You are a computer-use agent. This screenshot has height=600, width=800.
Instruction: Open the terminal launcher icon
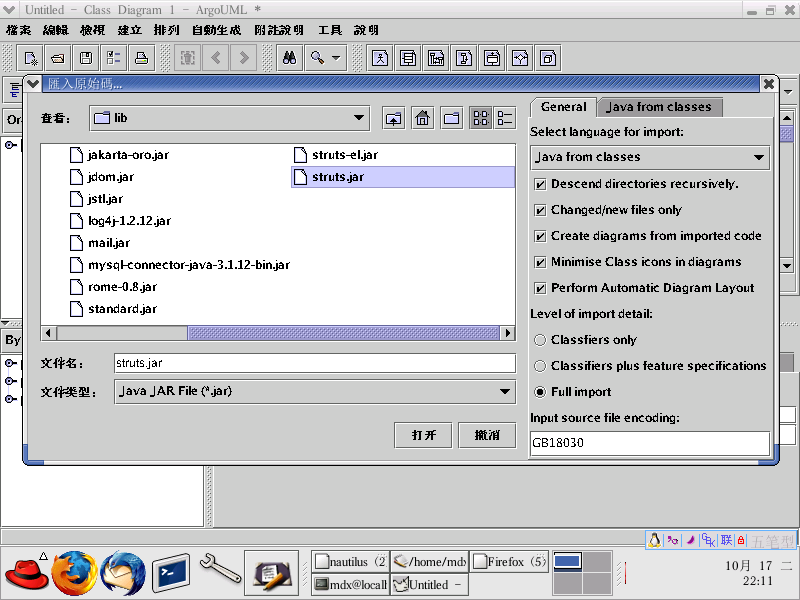[x=171, y=573]
